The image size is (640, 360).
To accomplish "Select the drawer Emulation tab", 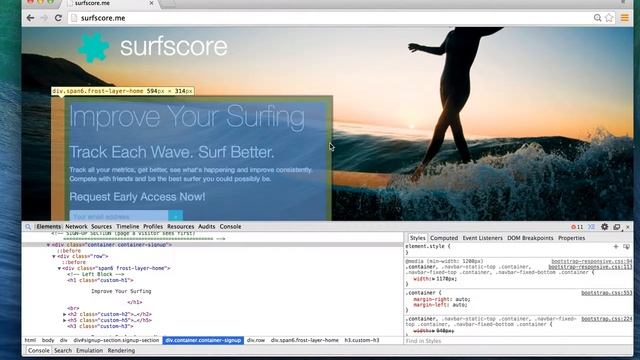I will (89, 351).
